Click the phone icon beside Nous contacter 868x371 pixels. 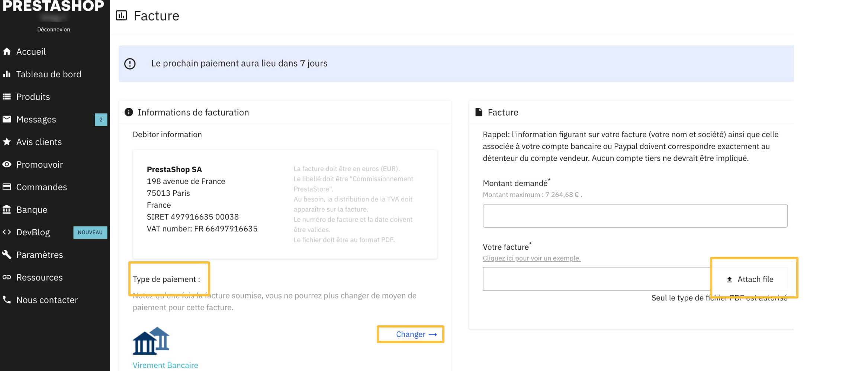point(7,300)
